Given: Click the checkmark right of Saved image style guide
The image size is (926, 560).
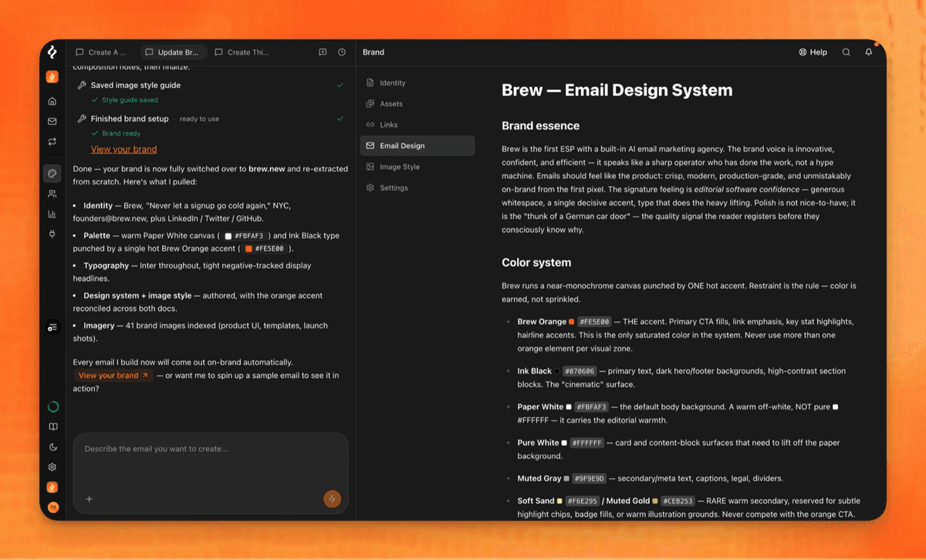Looking at the screenshot, I should point(340,86).
